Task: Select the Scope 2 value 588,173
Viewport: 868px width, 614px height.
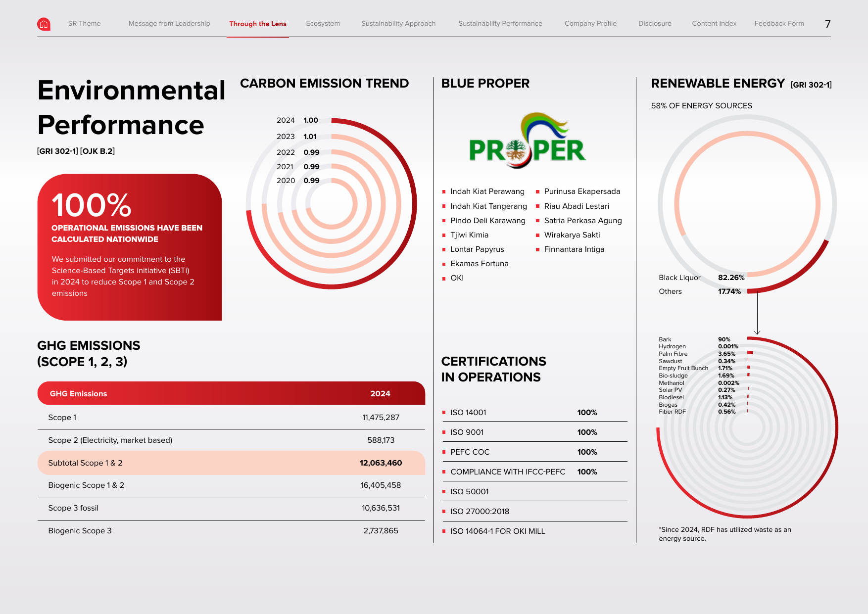Action: [381, 440]
